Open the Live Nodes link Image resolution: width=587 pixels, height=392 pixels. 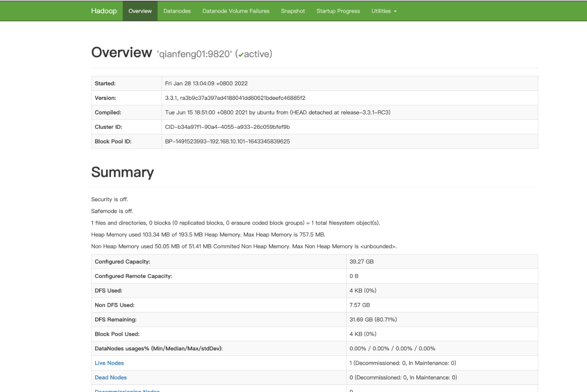pos(109,363)
